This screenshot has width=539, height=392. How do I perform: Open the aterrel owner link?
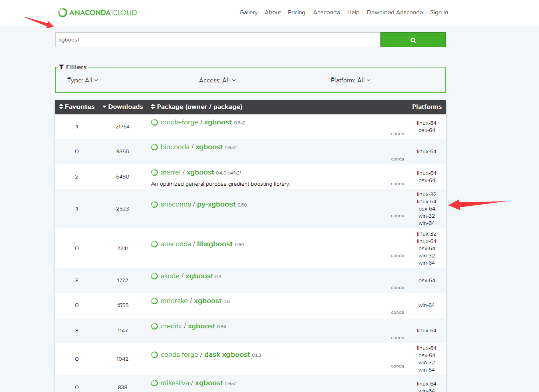click(170, 172)
